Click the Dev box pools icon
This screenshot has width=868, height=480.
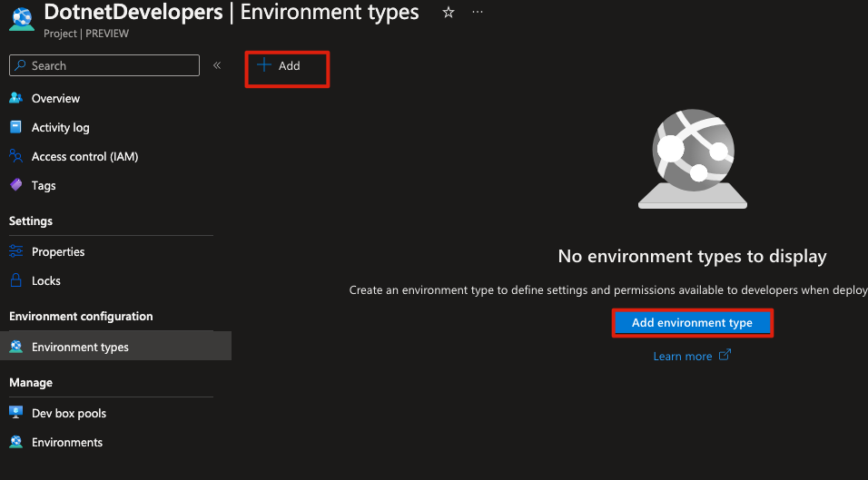click(15, 413)
